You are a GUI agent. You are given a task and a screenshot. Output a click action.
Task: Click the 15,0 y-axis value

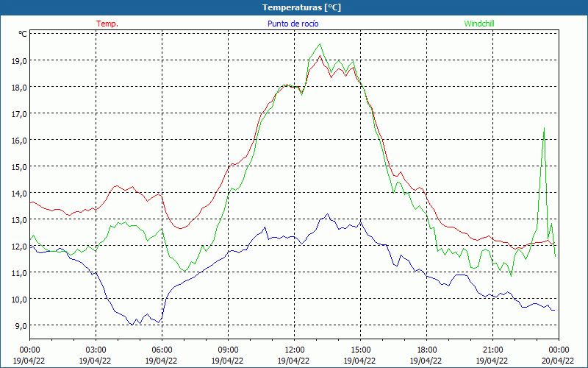pos(21,166)
